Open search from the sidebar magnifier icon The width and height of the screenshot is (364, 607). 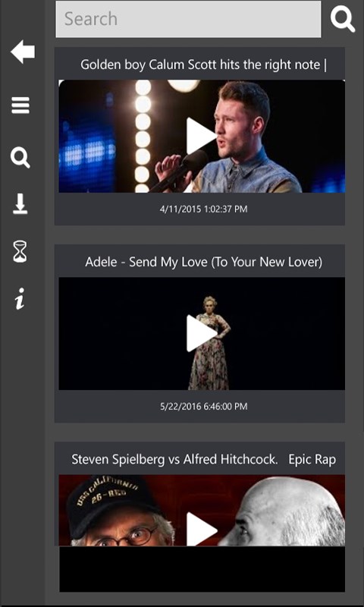click(20, 158)
